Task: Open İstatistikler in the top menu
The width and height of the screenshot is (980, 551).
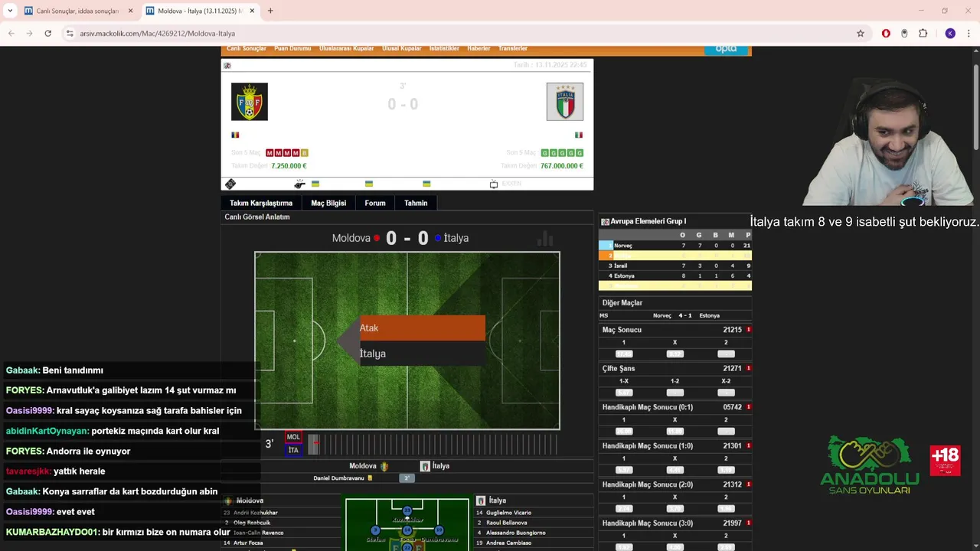Action: coord(444,49)
